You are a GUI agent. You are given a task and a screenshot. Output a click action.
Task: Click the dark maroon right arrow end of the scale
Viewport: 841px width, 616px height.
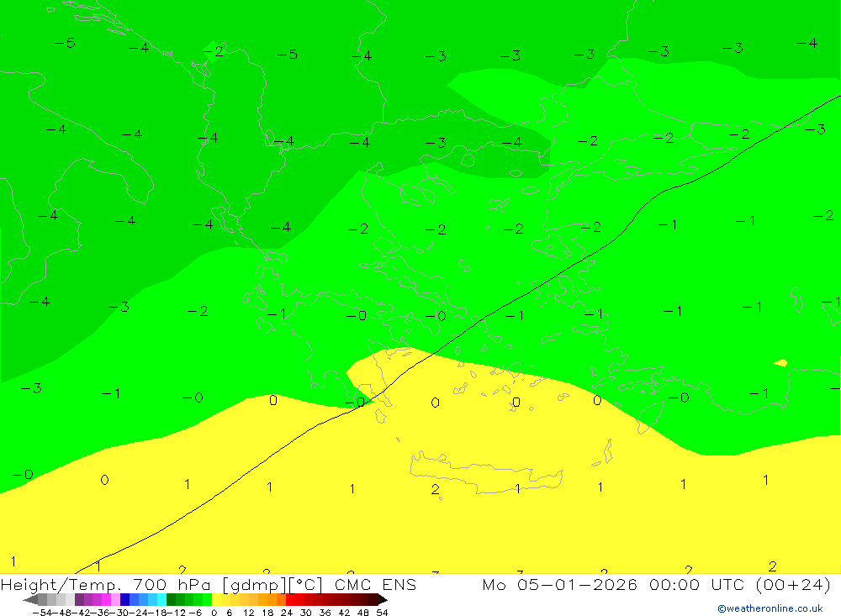(382, 600)
